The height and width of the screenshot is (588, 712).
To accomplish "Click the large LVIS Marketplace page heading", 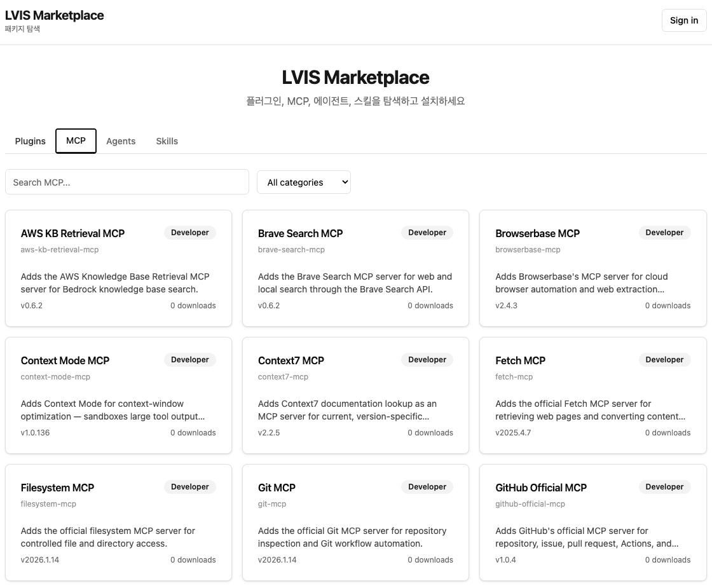I will 355,78.
